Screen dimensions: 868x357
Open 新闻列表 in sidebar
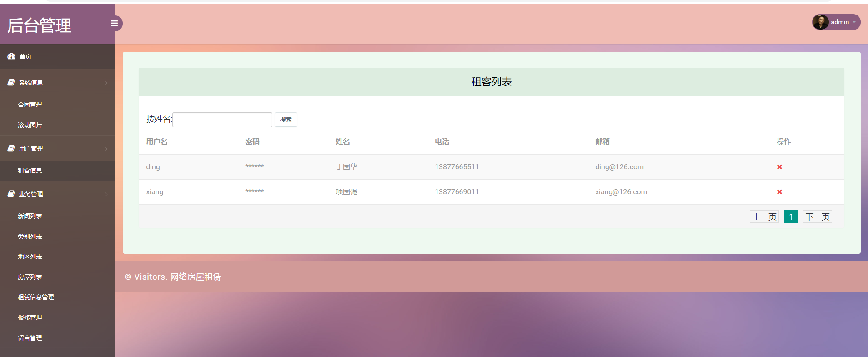(x=30, y=216)
